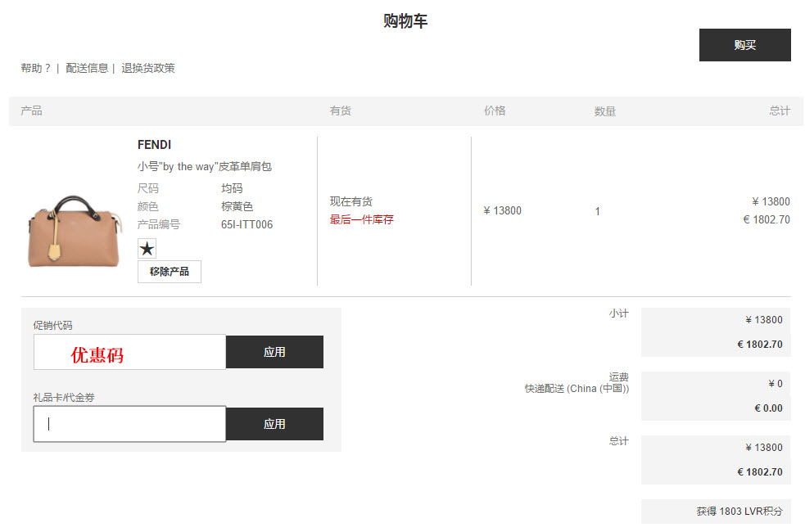This screenshot has width=805, height=532.
Task: Click the 最后一件库存 stock warning text
Action: (361, 219)
